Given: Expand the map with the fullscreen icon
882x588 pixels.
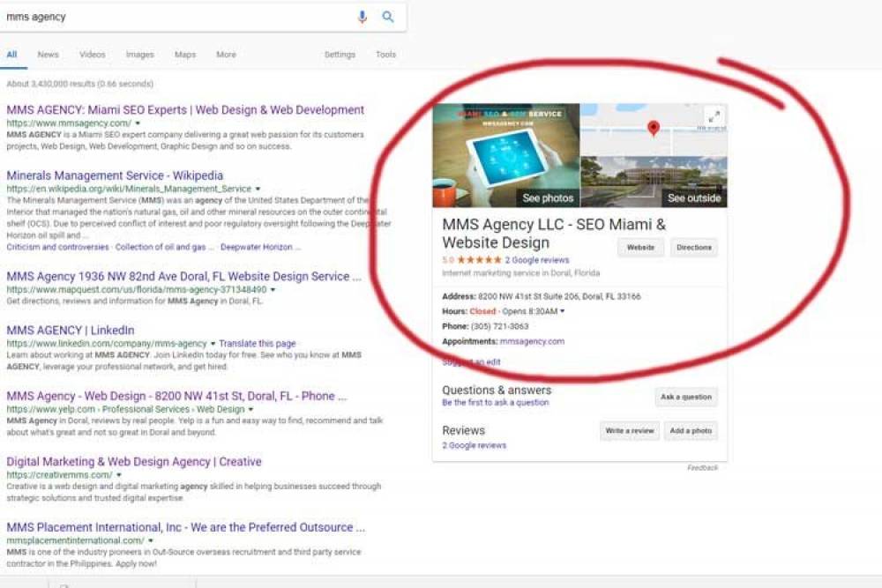Looking at the screenshot, I should click(714, 117).
